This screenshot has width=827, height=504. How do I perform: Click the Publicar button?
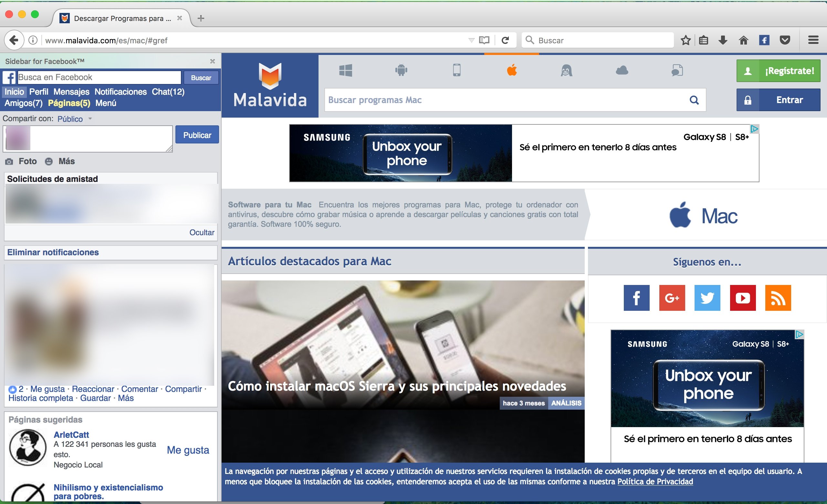click(x=197, y=135)
